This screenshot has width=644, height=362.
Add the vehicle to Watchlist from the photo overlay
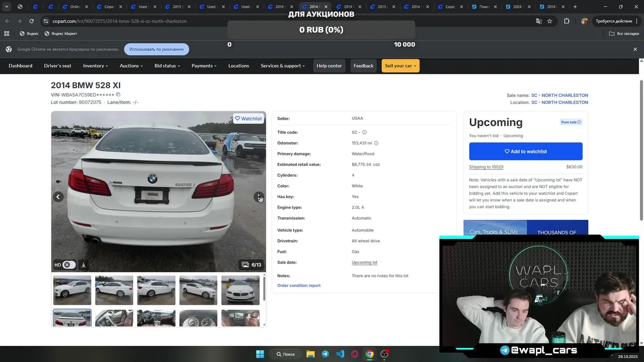249,119
